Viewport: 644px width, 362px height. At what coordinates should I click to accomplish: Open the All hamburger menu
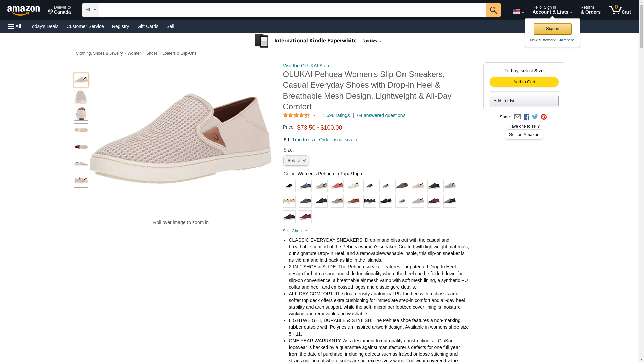(x=15, y=26)
